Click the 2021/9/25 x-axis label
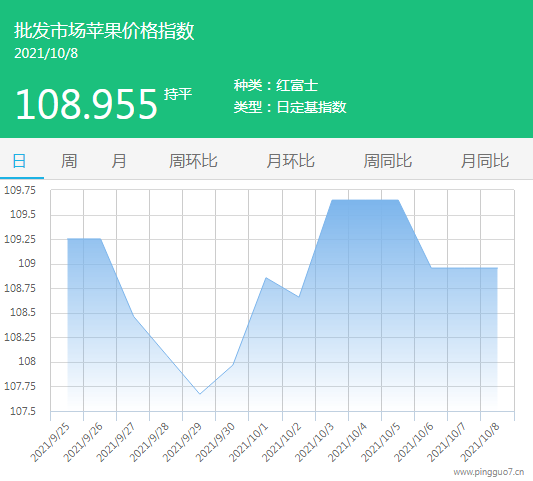Viewport: 533px width, 481px height. point(50,442)
